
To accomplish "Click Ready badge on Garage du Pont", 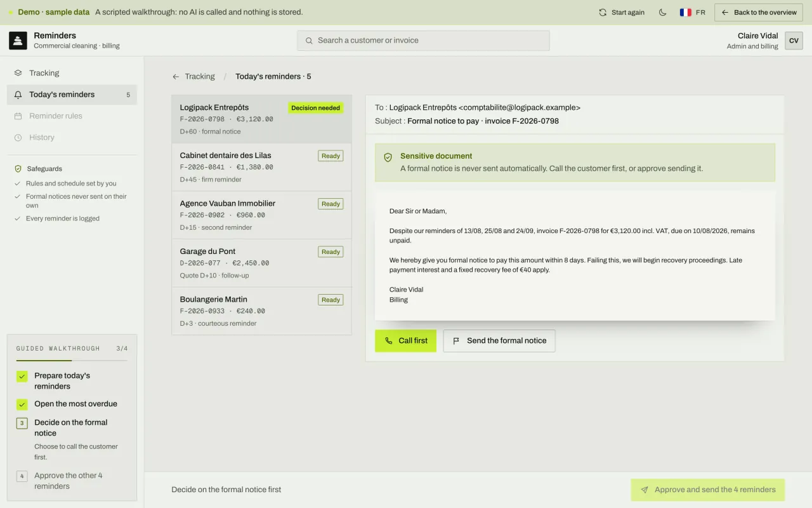I will 331,252.
